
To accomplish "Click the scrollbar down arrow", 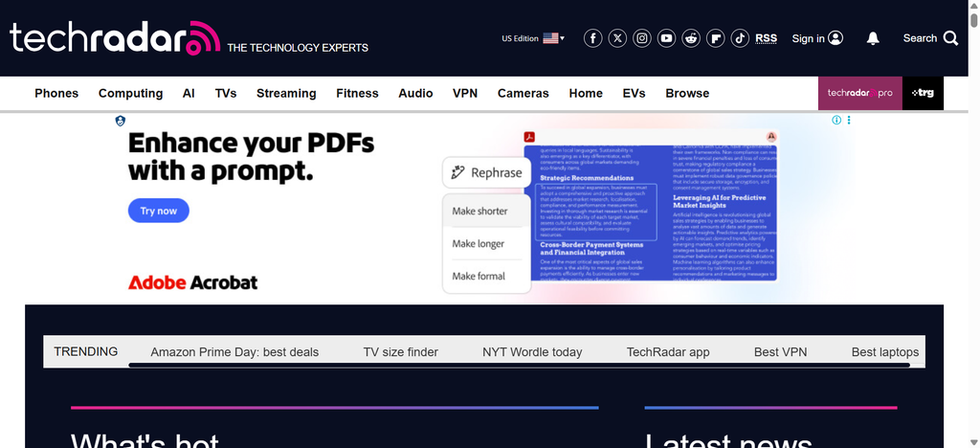I will click(x=973, y=443).
